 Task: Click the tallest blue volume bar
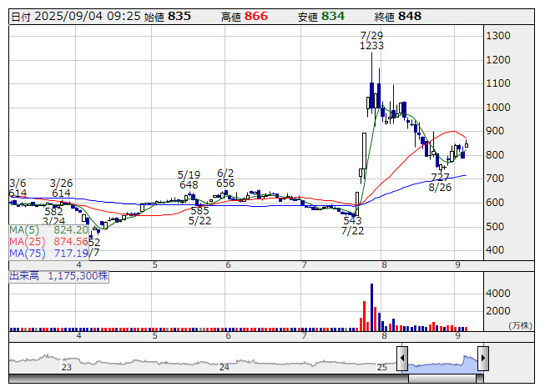371,307
